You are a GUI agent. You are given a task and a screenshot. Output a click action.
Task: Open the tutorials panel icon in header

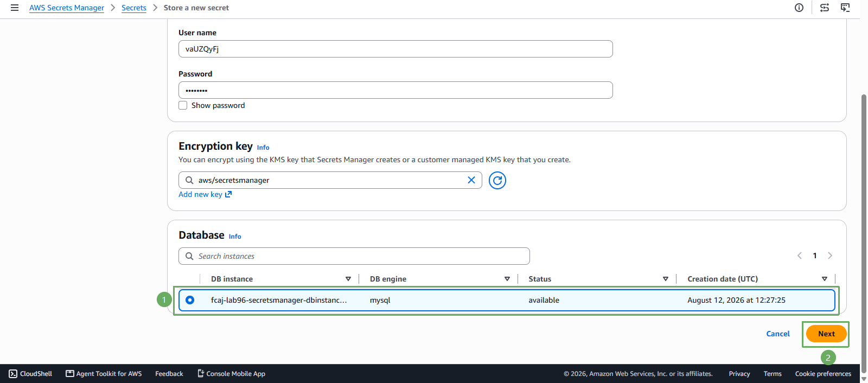point(845,8)
